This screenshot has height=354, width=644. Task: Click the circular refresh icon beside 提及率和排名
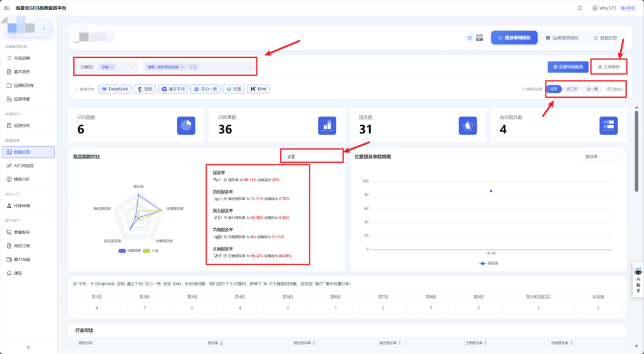[x=470, y=38]
